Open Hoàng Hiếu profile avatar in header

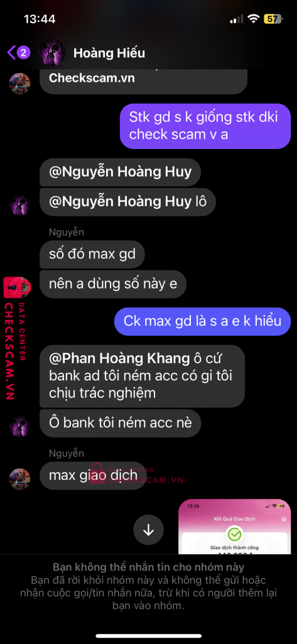51,53
